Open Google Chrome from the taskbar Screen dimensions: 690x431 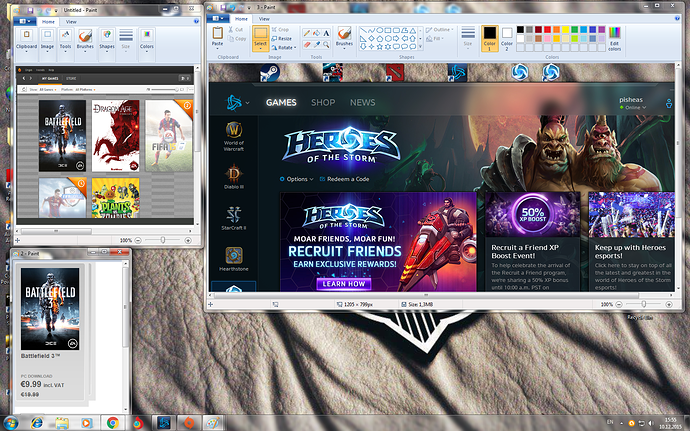tap(113, 423)
